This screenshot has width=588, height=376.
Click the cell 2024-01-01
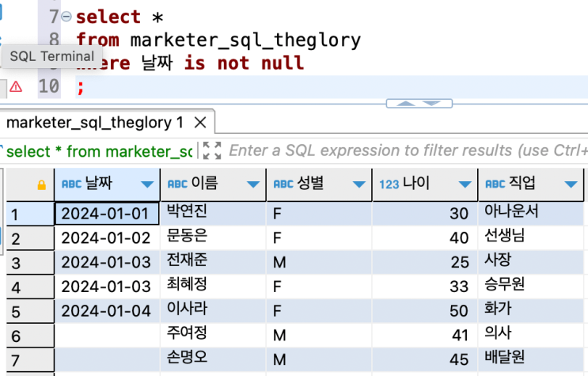108,214
